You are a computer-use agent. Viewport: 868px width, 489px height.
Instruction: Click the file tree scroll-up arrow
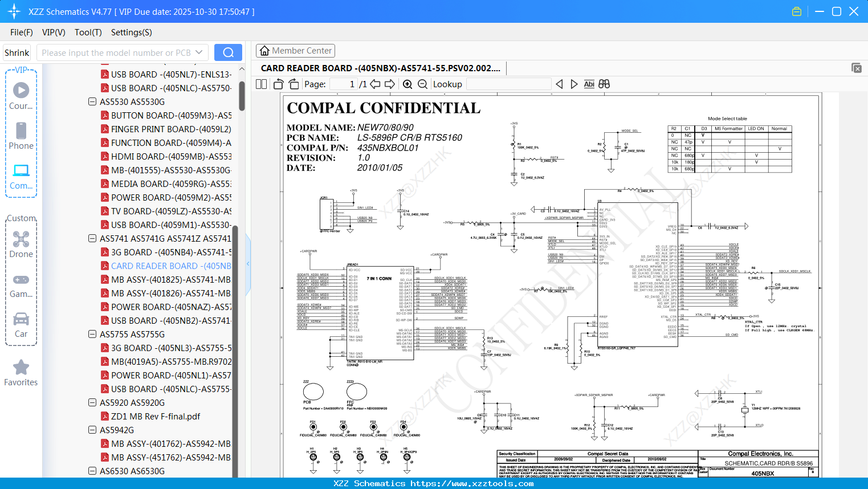point(242,69)
